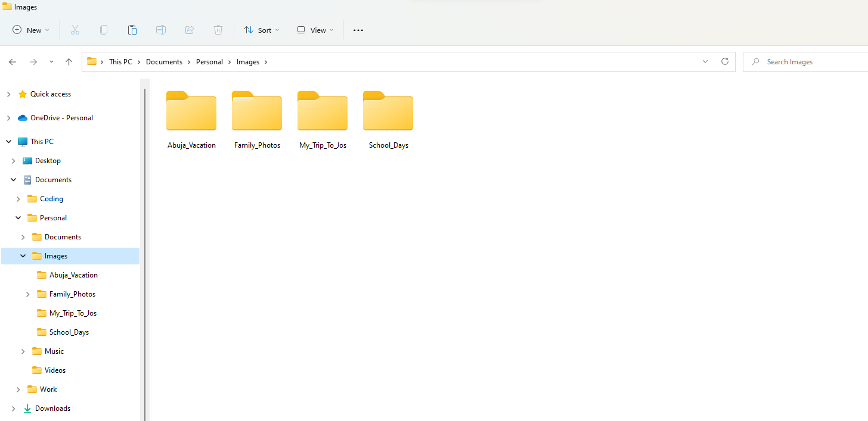868x421 pixels.
Task: Navigate back with the left arrow
Action: (x=13, y=62)
